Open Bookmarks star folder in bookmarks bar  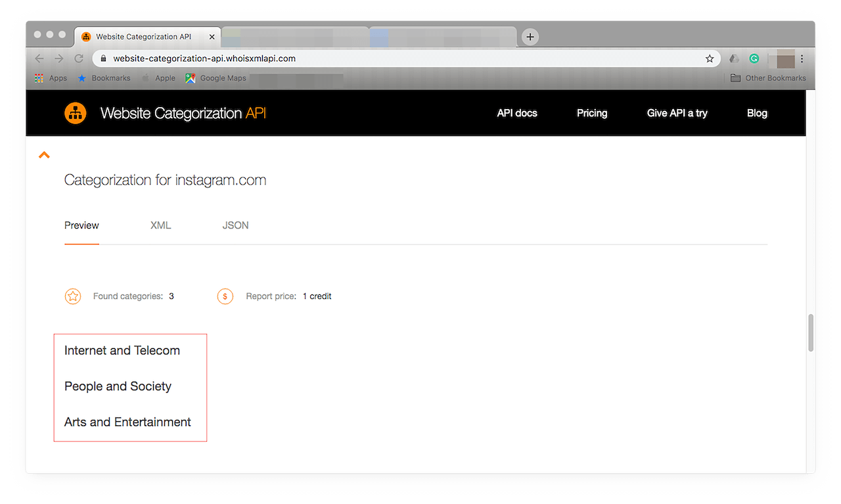click(x=104, y=78)
